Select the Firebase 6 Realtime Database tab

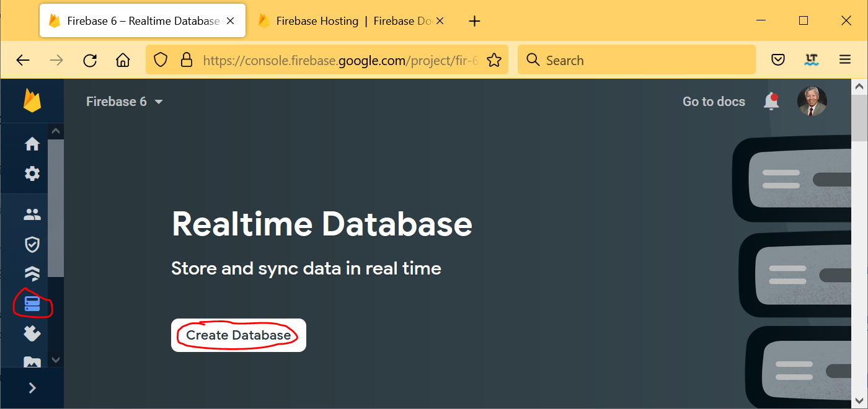135,21
